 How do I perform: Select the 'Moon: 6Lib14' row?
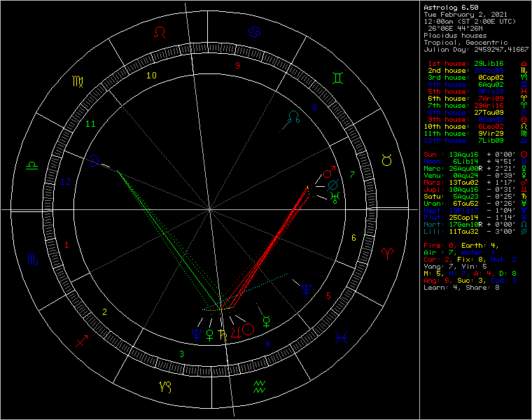(x=475, y=162)
